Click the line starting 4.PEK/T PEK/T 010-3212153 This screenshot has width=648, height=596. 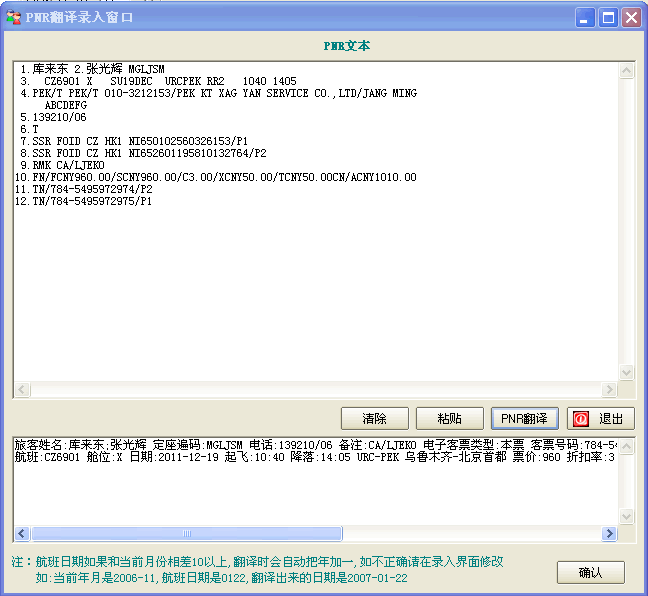[218, 93]
